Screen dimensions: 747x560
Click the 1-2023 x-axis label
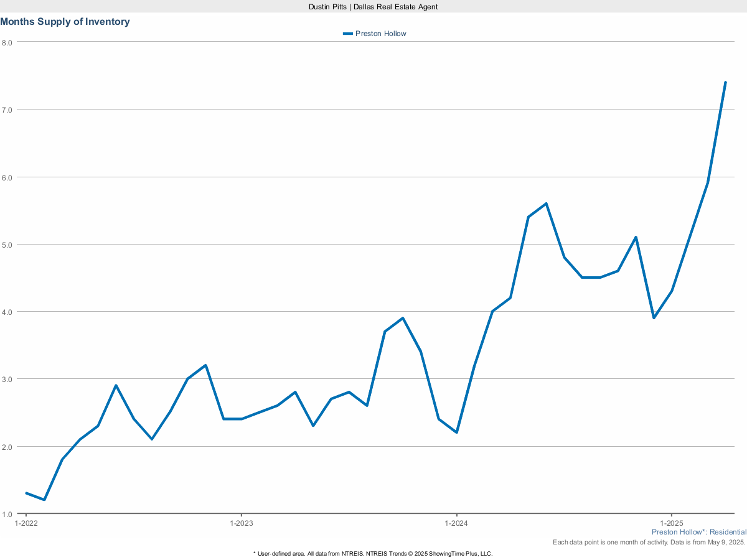point(242,523)
